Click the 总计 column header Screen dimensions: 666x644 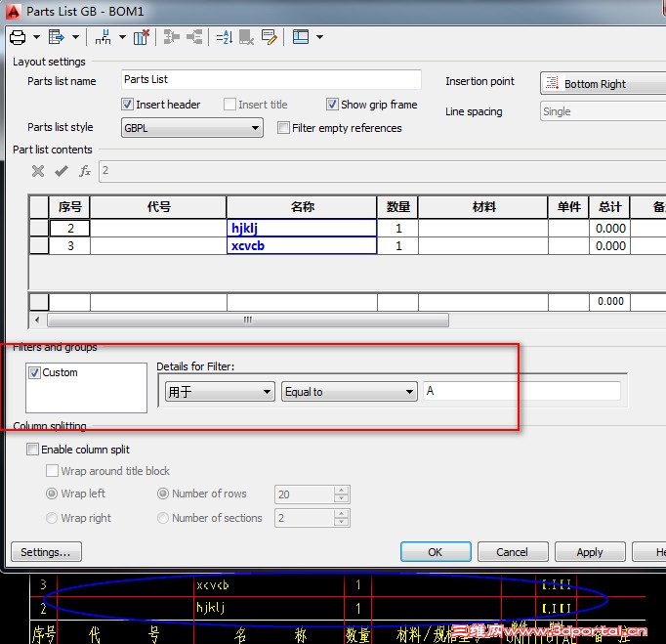point(609,207)
